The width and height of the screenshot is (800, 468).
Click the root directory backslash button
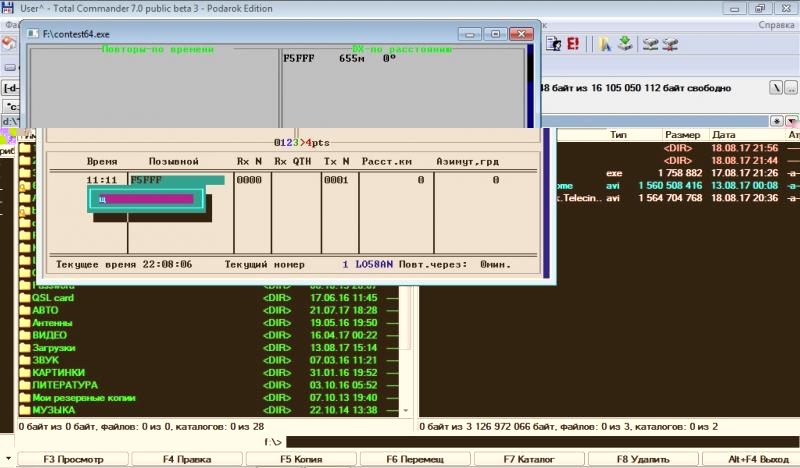776,88
